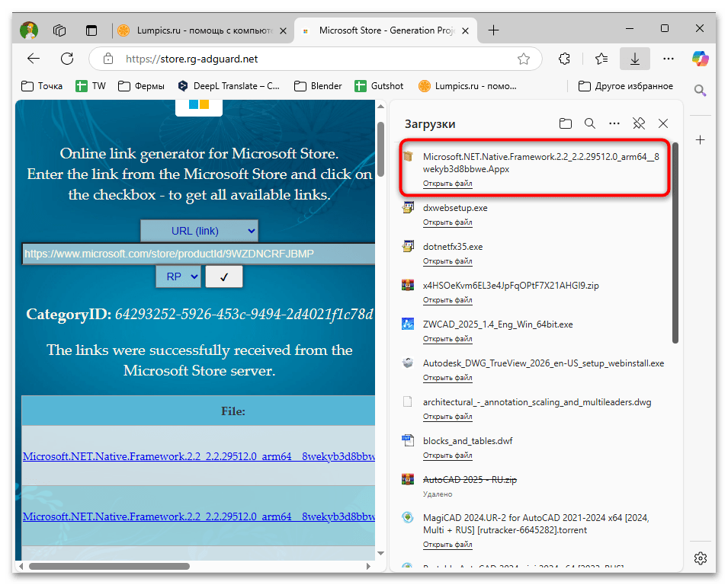Open more options in Downloads panel
Viewport: 728px width, 585px height.
[614, 123]
